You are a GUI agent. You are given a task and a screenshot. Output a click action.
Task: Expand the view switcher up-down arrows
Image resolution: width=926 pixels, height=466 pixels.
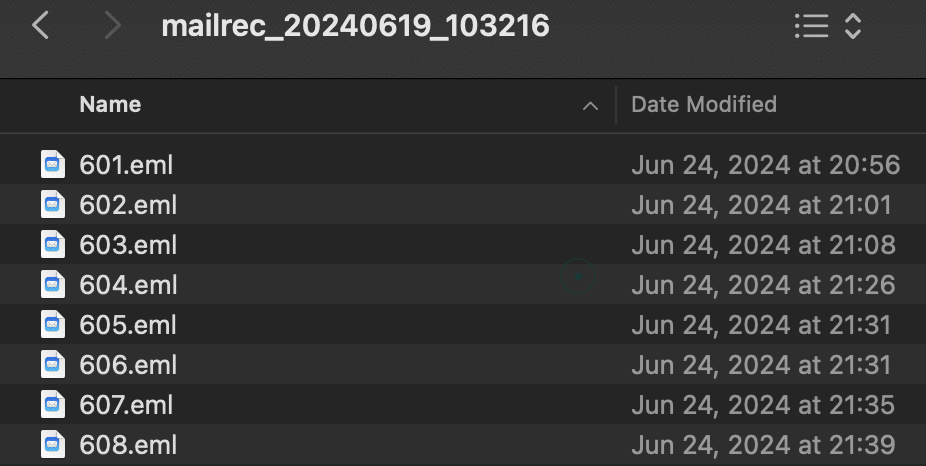[x=853, y=26]
